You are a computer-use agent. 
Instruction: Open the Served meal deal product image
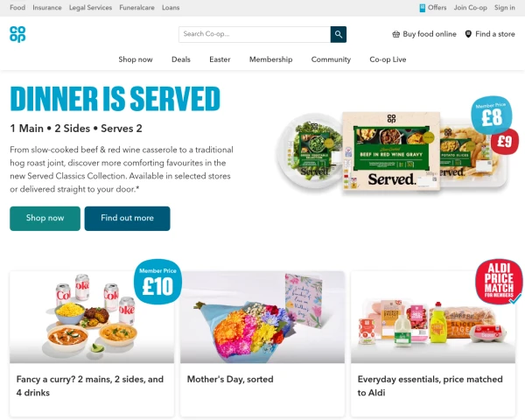[391, 152]
